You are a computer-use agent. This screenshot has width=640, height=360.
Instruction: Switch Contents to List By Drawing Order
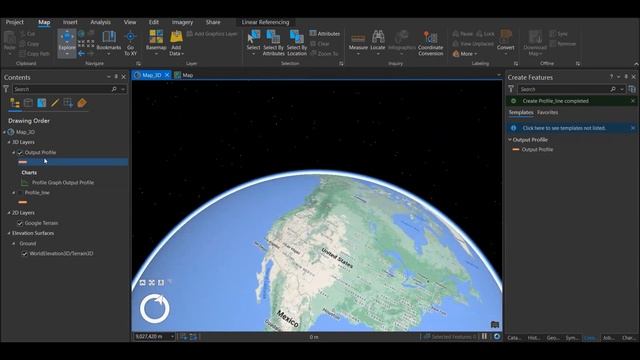(x=15, y=103)
